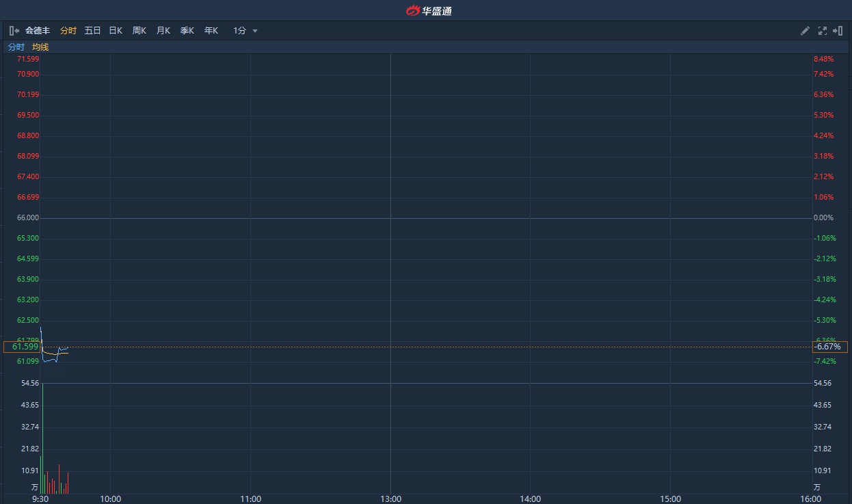Click the 华盛通 logo in title bar
Viewport: 852px width, 504px height.
pyautogui.click(x=429, y=10)
